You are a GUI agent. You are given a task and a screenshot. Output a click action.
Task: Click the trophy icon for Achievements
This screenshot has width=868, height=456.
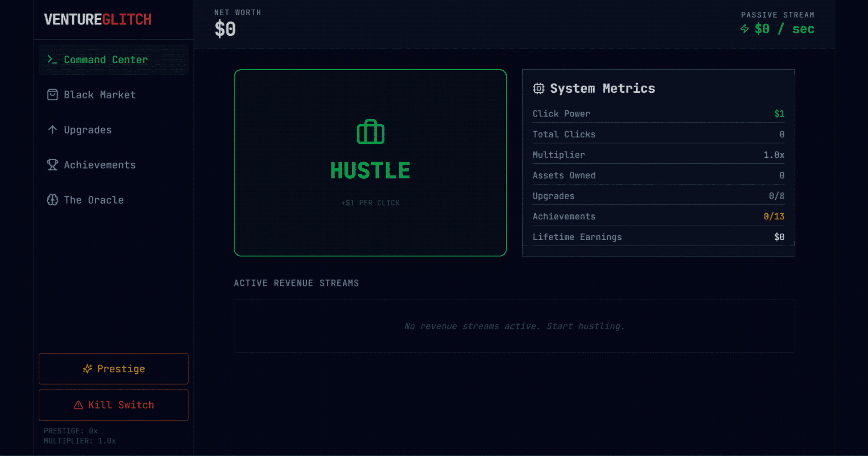tap(52, 165)
